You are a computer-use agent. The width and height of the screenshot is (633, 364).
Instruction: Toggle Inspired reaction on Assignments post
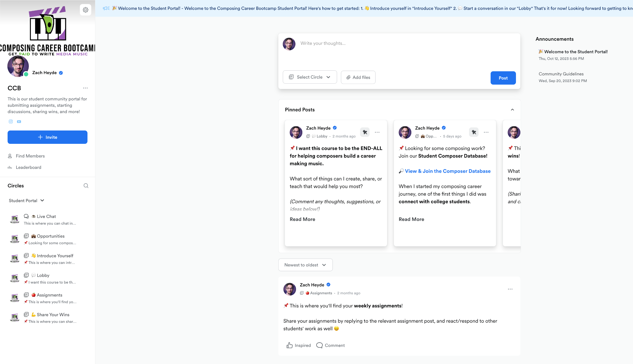299,345
